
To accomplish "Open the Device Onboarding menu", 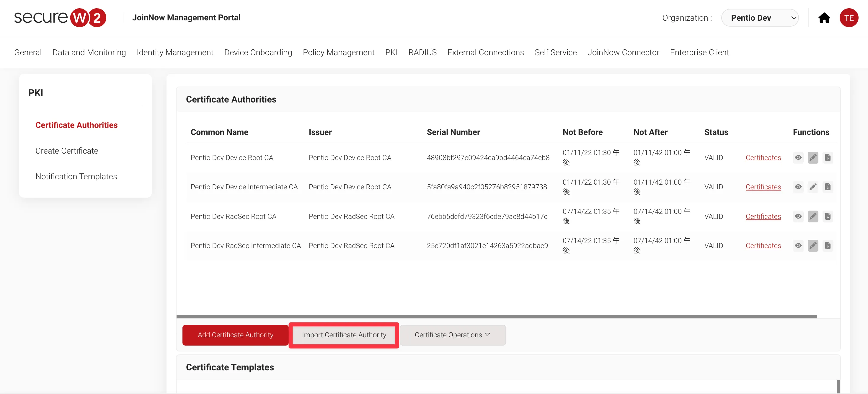I will 258,53.
